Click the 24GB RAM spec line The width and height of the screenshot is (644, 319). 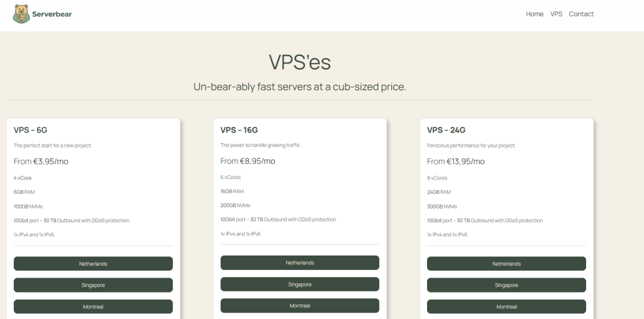[x=439, y=192]
